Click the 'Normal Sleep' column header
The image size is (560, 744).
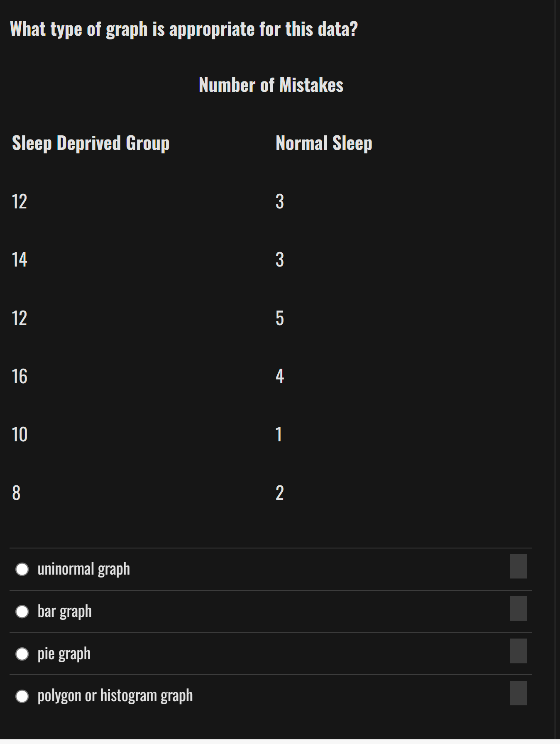point(324,144)
